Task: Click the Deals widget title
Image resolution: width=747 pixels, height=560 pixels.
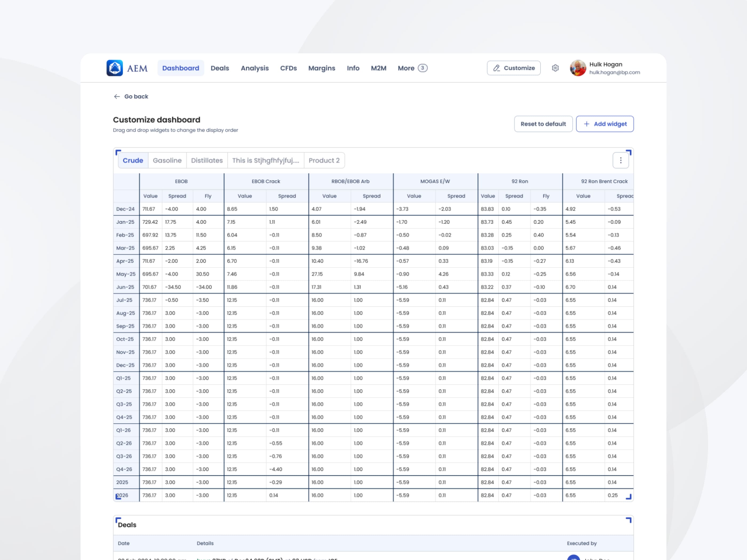Action: [x=127, y=525]
